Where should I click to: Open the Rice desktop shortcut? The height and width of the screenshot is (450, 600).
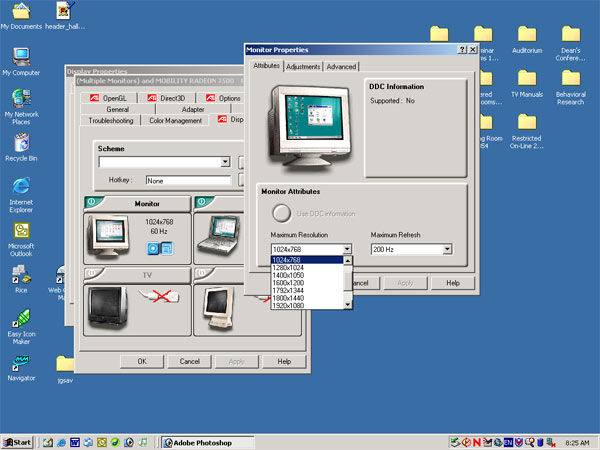pyautogui.click(x=21, y=279)
